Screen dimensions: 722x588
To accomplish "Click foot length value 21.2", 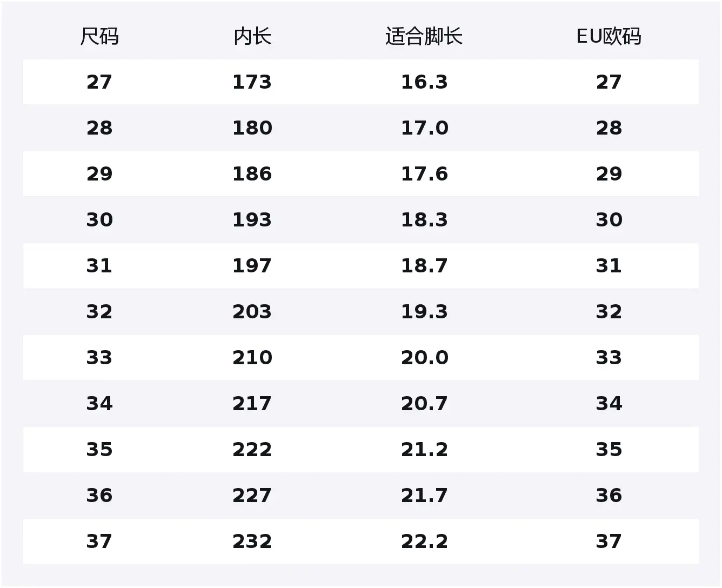I will point(424,450).
